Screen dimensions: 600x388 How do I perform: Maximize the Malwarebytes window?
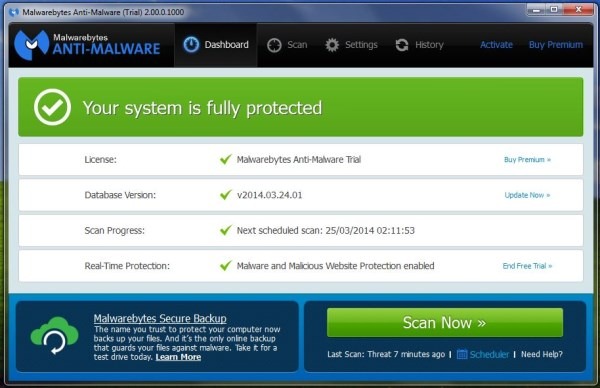(554, 10)
